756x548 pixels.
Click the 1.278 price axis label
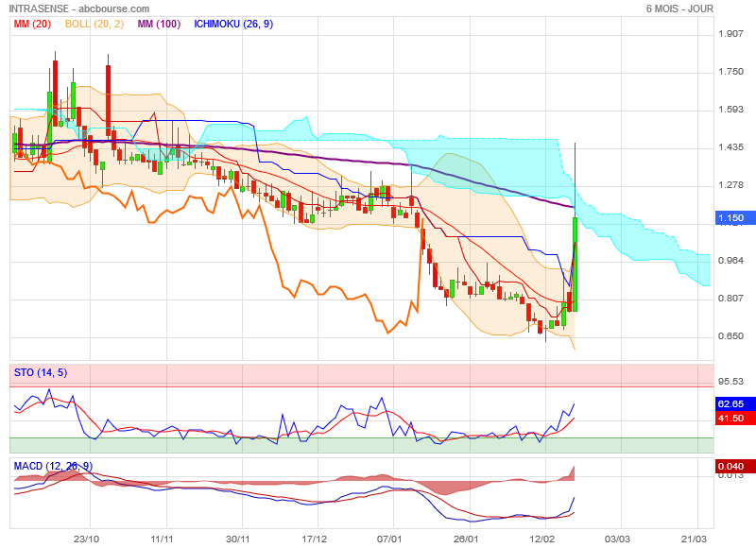(x=730, y=185)
